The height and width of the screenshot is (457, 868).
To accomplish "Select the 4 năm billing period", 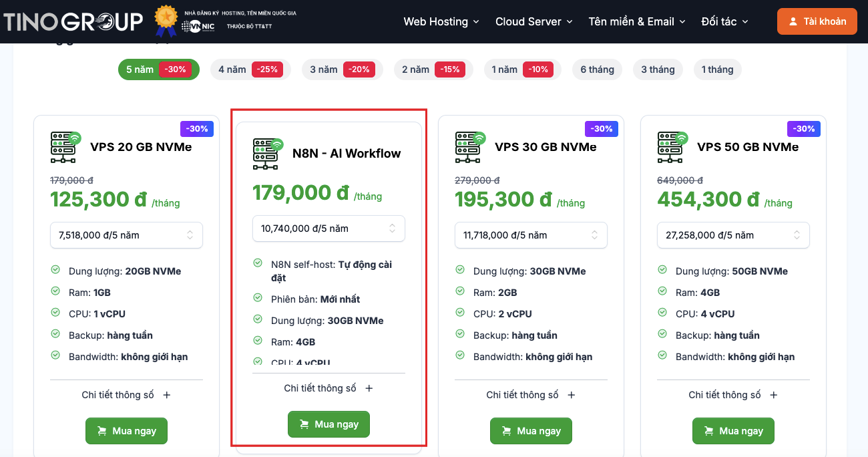I will pyautogui.click(x=250, y=69).
